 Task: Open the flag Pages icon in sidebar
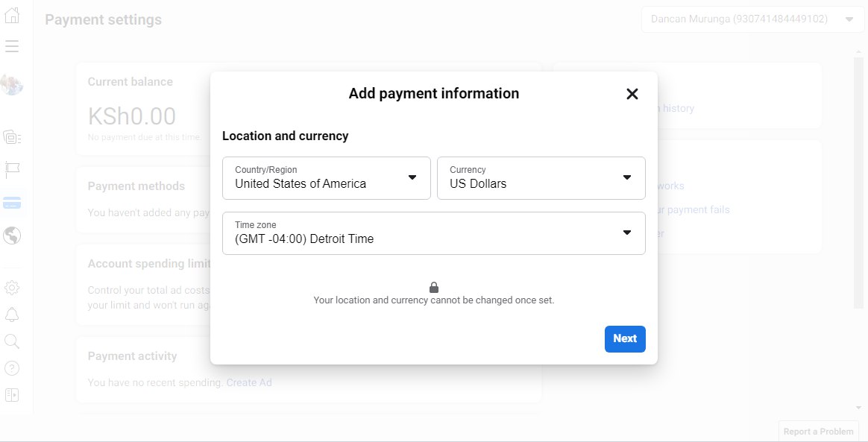pos(12,170)
